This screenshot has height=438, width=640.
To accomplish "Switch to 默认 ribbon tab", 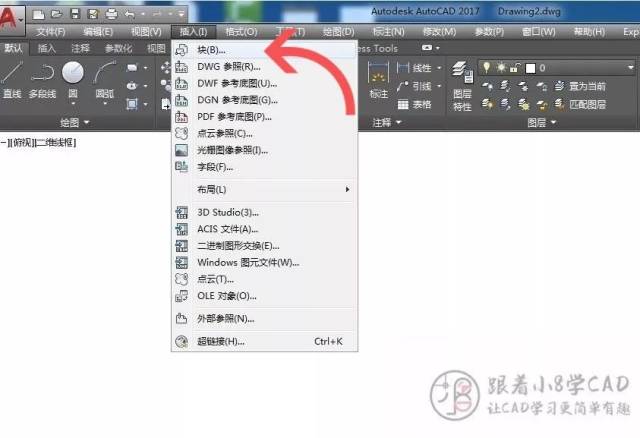I will tap(13, 49).
